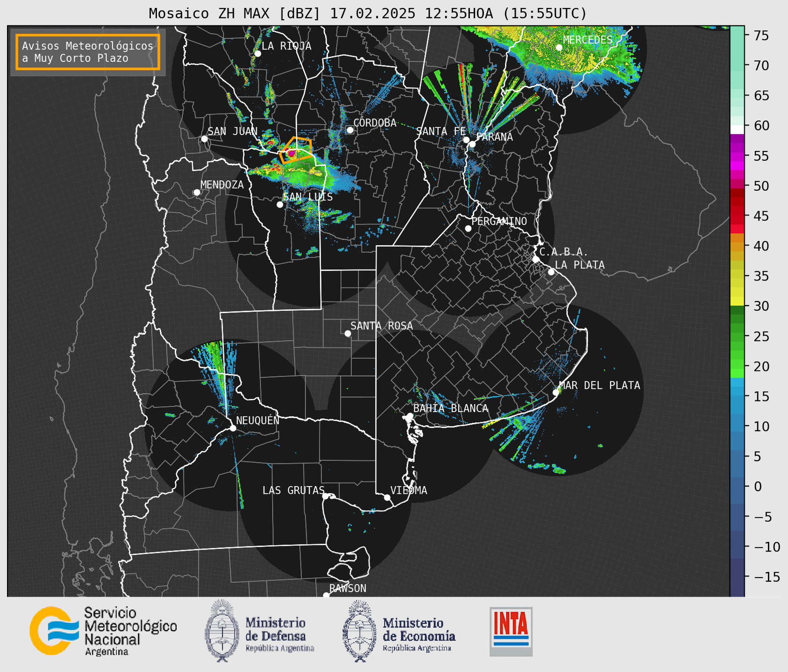Click the 60 label on the dBZ scale
The height and width of the screenshot is (672, 788).
(x=760, y=126)
